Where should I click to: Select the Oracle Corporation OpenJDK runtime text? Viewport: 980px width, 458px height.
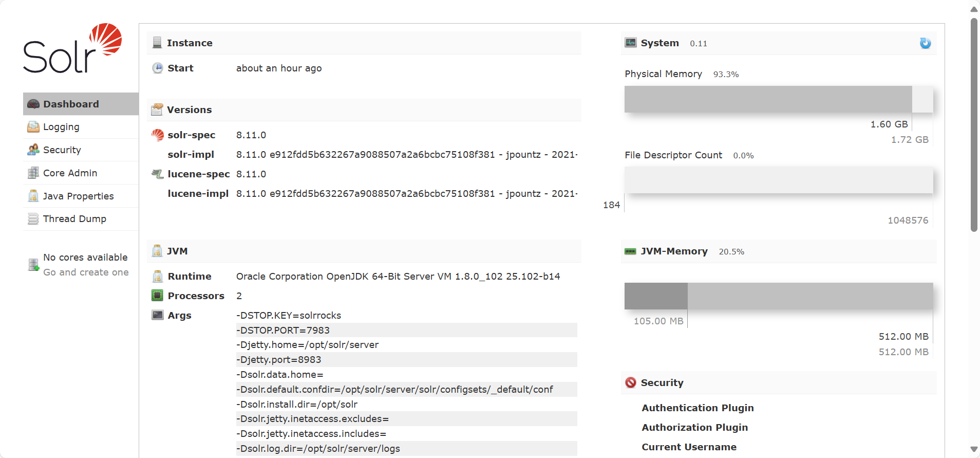398,277
